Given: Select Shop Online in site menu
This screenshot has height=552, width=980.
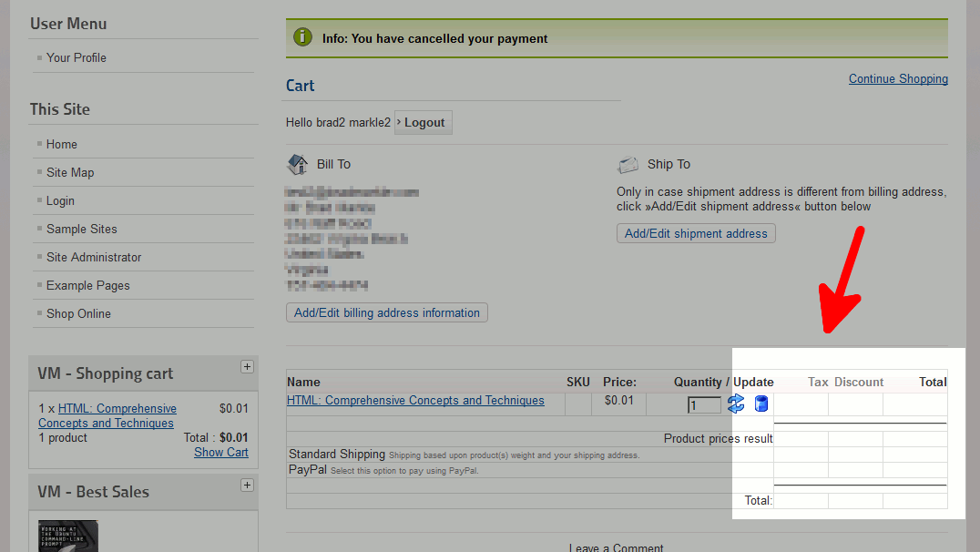Looking at the screenshot, I should pyautogui.click(x=78, y=313).
